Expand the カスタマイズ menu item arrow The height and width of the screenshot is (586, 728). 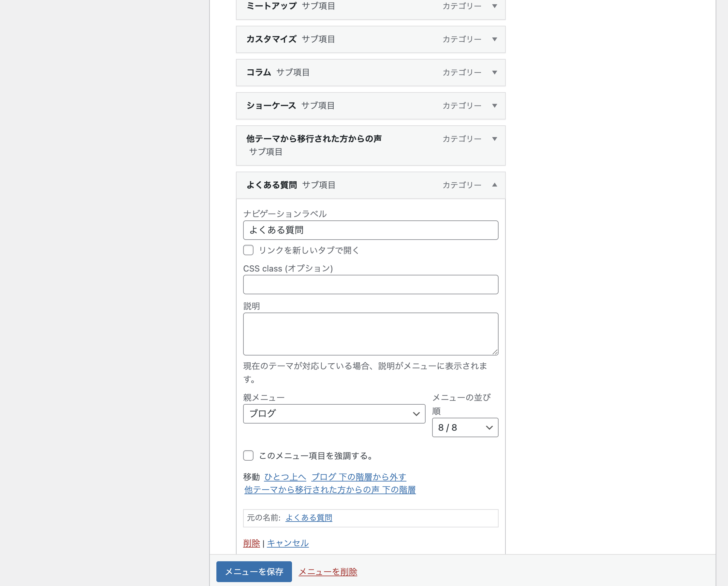coord(494,39)
